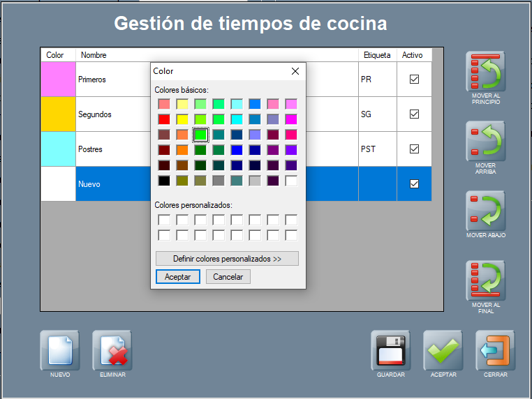Screen dimensions: 532x399
Task: Click the Eliminar delete icon
Action: tap(112, 350)
